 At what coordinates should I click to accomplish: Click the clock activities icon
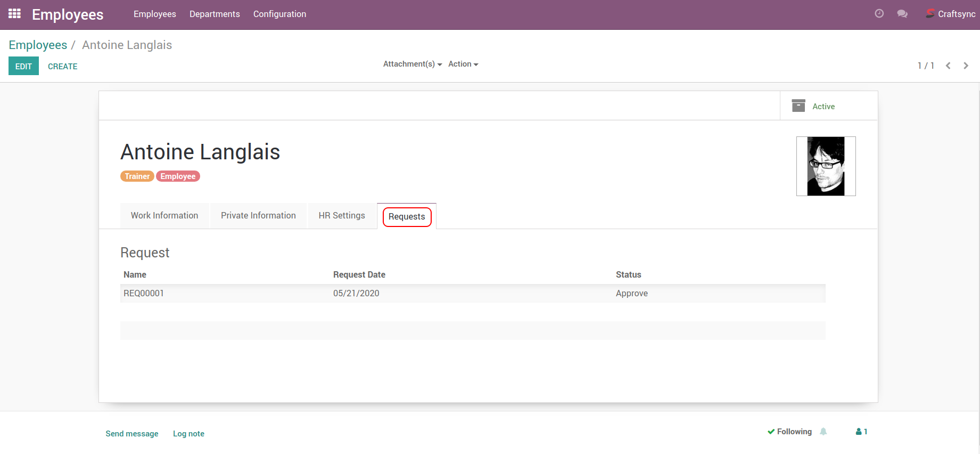(879, 14)
